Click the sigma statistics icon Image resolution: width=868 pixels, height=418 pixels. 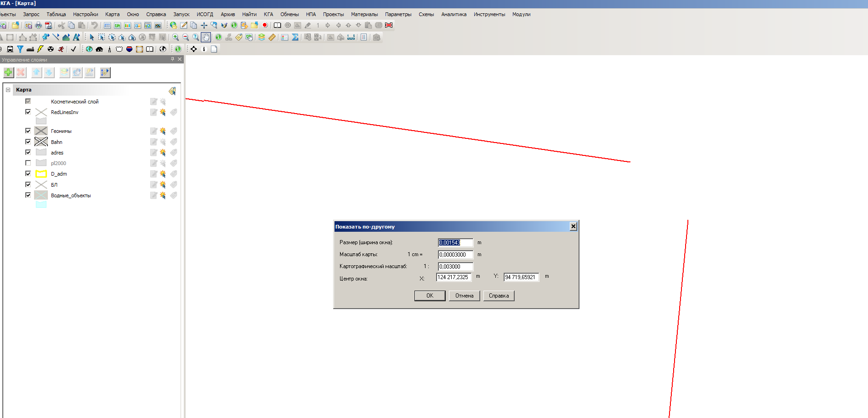tap(295, 37)
